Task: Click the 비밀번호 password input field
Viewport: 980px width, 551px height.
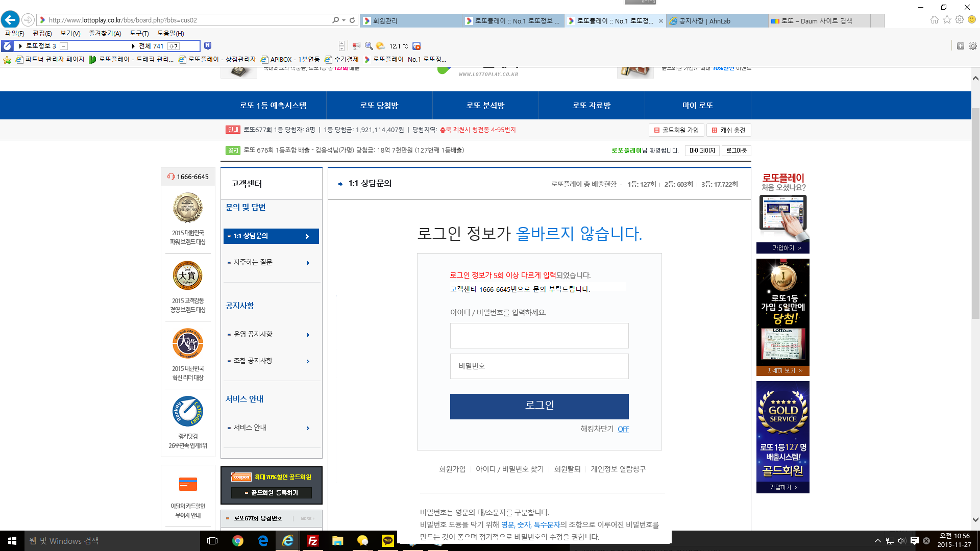Action: (x=539, y=366)
